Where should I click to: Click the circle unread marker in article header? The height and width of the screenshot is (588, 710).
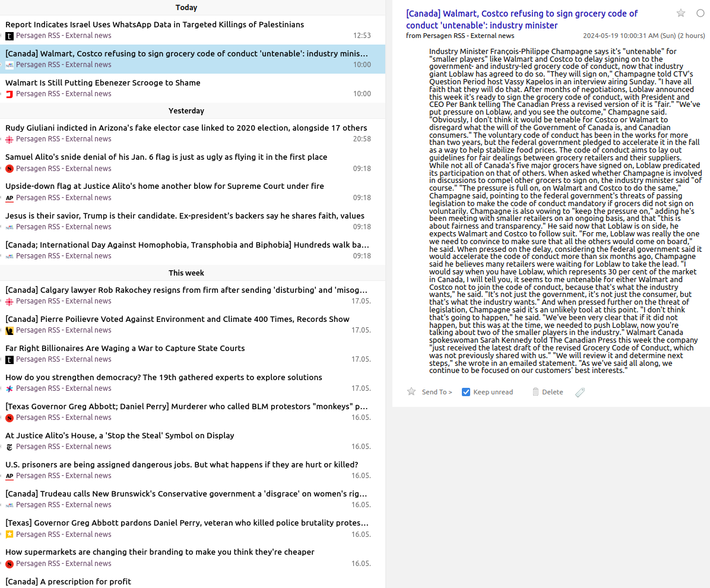tap(700, 13)
